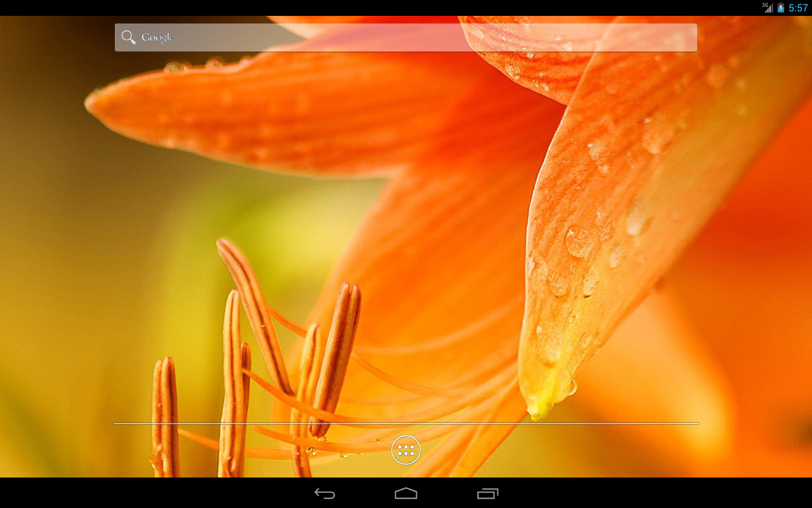Show recent apps overview
Viewport: 812px width, 508px height.
487,493
